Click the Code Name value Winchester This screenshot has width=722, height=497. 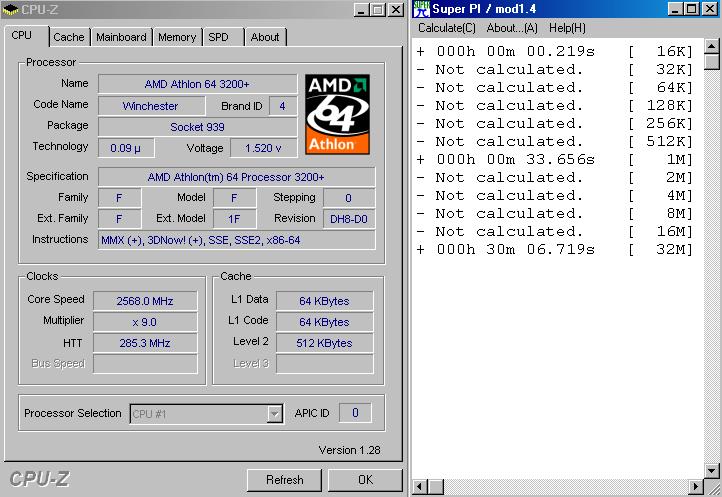(x=151, y=106)
